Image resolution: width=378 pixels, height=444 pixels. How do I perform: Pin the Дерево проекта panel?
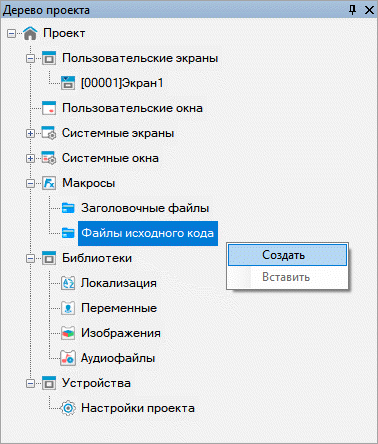pyautogui.click(x=352, y=10)
